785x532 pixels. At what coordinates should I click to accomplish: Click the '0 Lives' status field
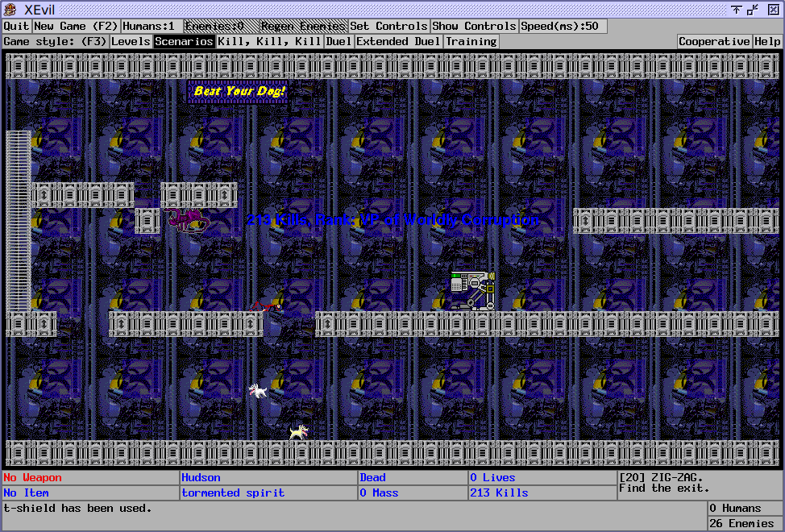pos(492,477)
